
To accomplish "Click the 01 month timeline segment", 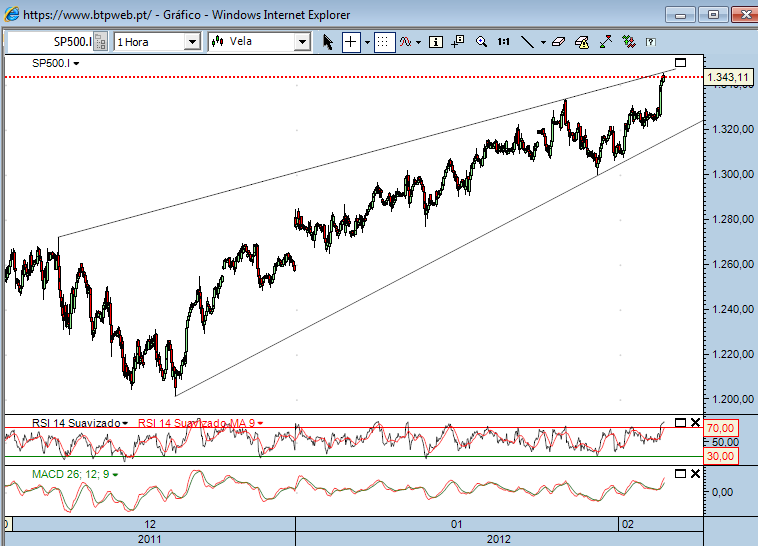I will pos(457,524).
